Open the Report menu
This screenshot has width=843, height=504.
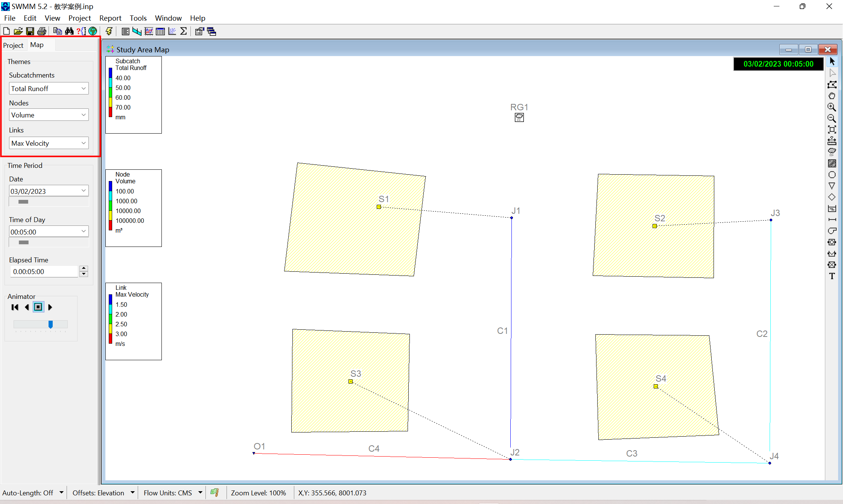click(x=110, y=18)
